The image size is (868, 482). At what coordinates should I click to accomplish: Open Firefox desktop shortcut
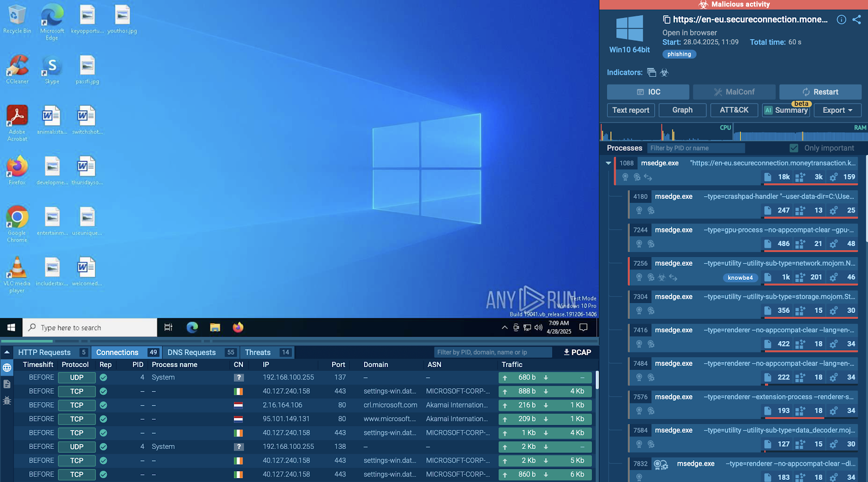(x=17, y=170)
